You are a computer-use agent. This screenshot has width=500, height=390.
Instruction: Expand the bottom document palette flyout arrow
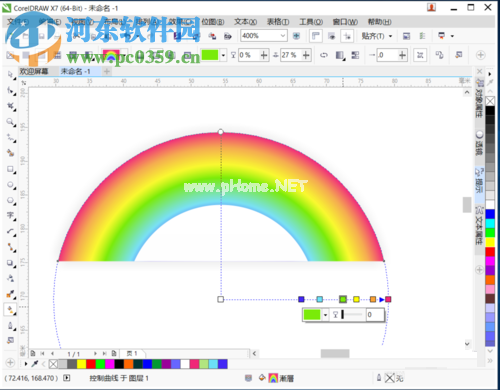[26, 364]
